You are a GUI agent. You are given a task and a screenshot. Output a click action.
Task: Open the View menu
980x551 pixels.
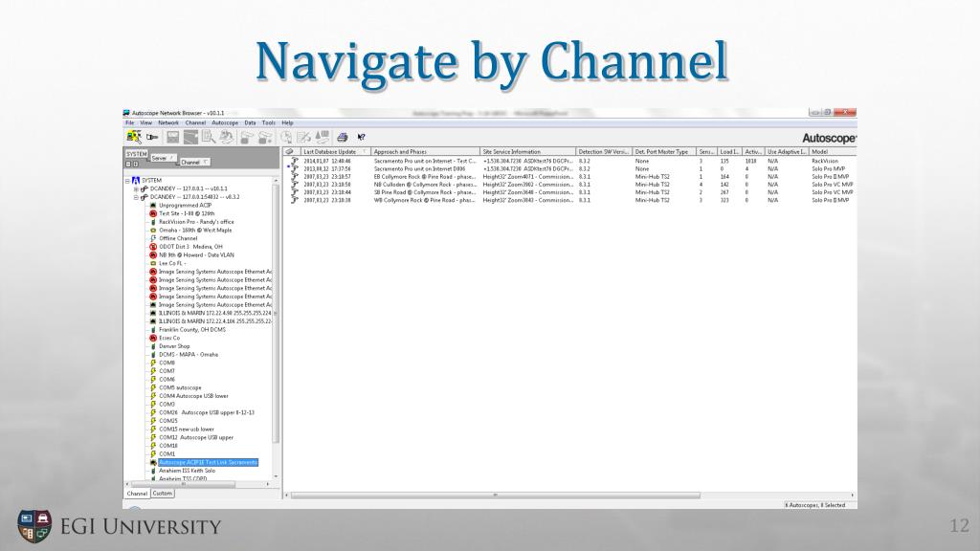145,123
